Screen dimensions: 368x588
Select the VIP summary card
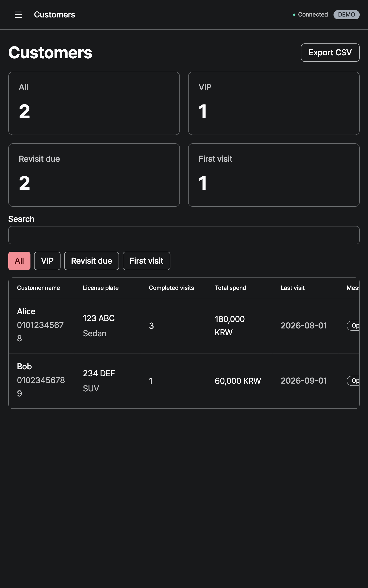(x=274, y=103)
